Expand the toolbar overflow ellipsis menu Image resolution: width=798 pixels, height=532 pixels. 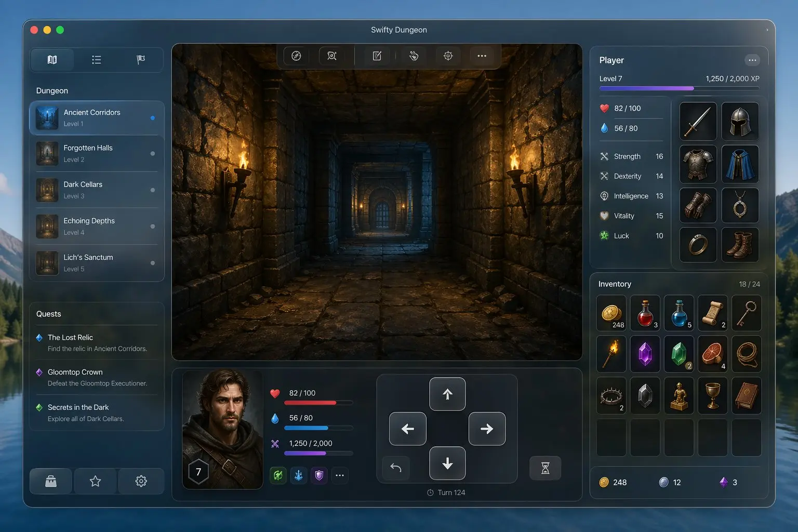[482, 56]
